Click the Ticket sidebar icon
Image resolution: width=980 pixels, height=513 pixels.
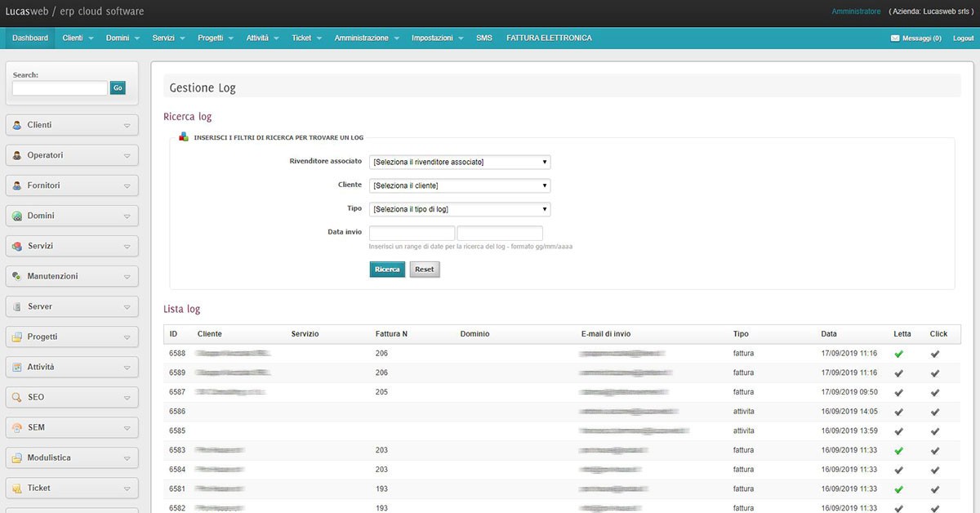coord(17,488)
